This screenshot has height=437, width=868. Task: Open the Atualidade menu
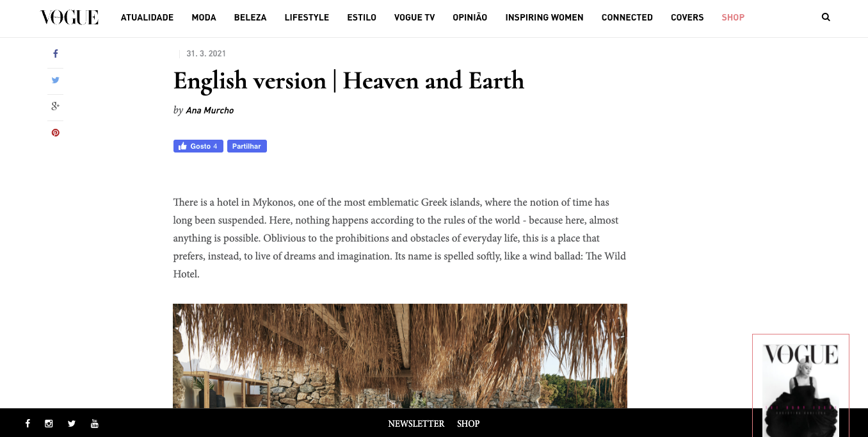(x=147, y=17)
